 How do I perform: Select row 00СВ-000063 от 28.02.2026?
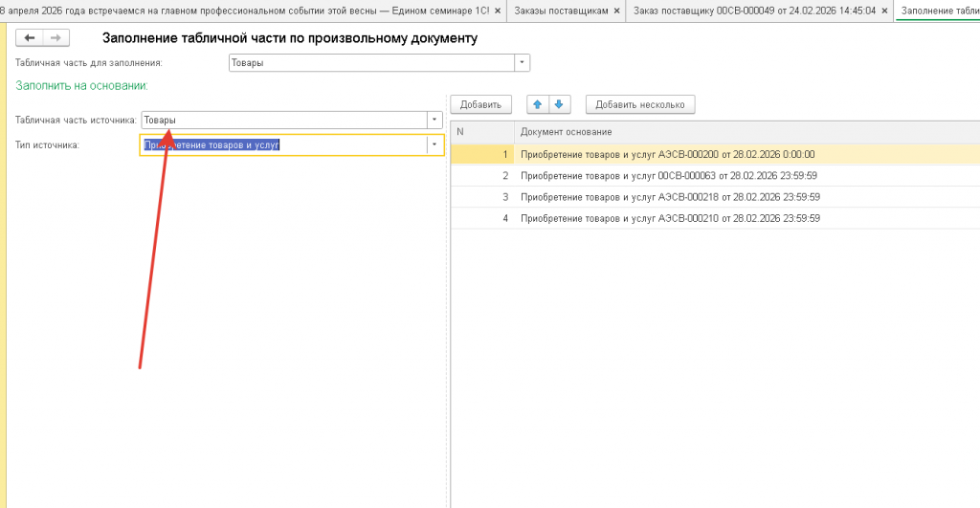tap(715, 176)
